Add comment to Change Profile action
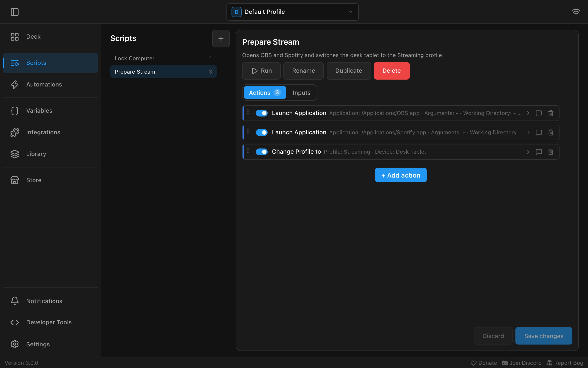The height and width of the screenshot is (368, 588). [x=539, y=152]
